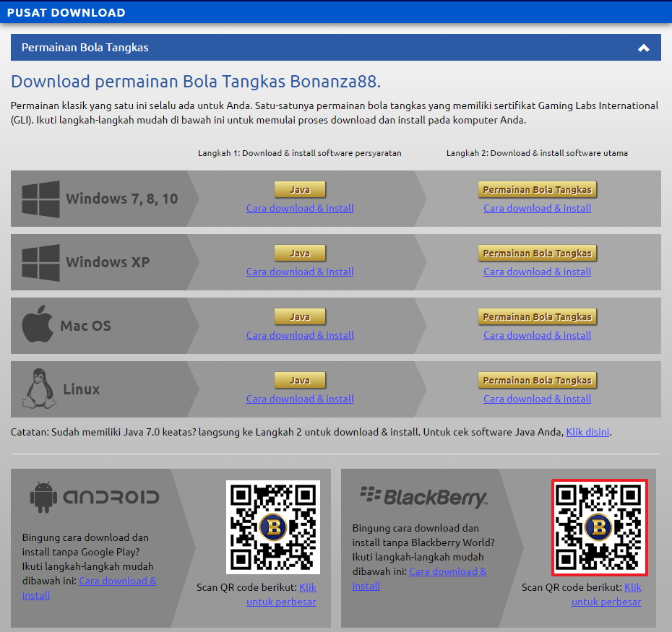Click the BlackBerry logo
Viewport: 672px width, 632px height.
pyautogui.click(x=423, y=496)
